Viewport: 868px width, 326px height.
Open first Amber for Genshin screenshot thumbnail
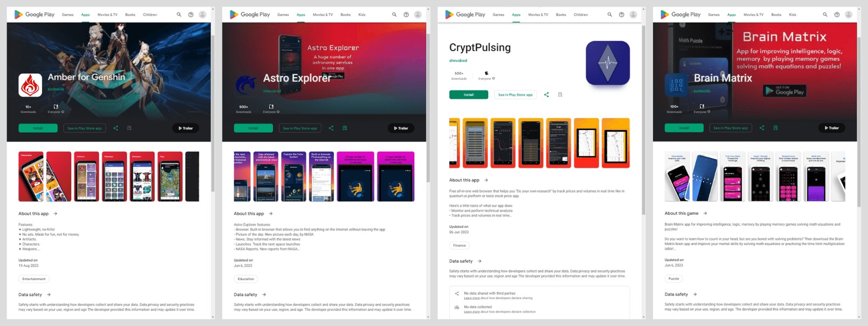point(31,176)
